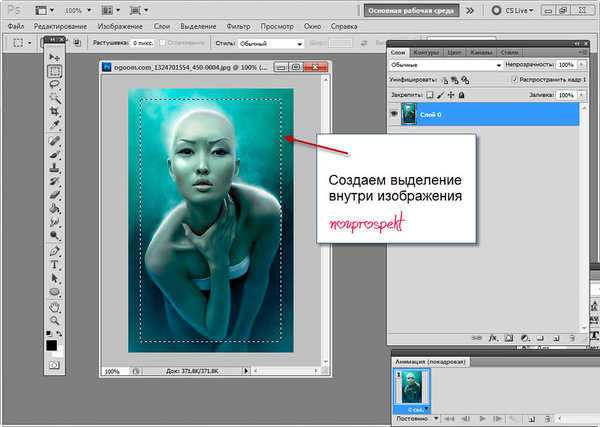Add a layer mask

click(509, 338)
